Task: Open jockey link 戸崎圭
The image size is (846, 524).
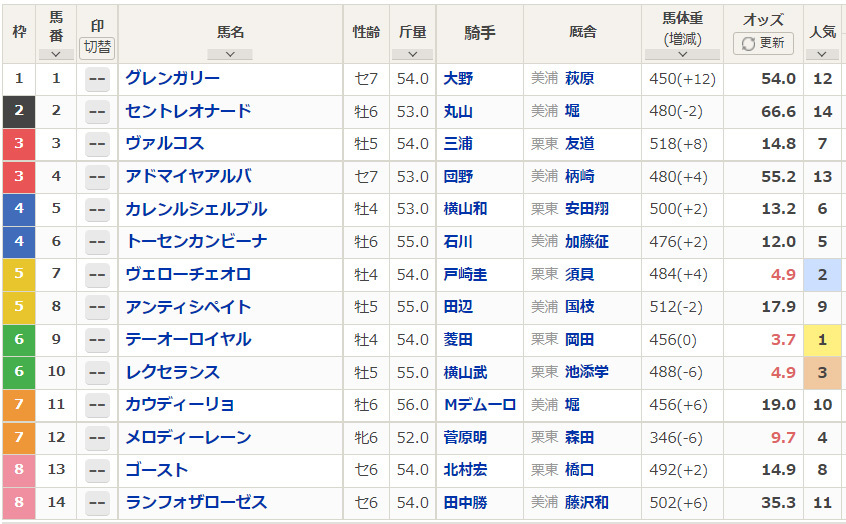Action: coord(465,274)
